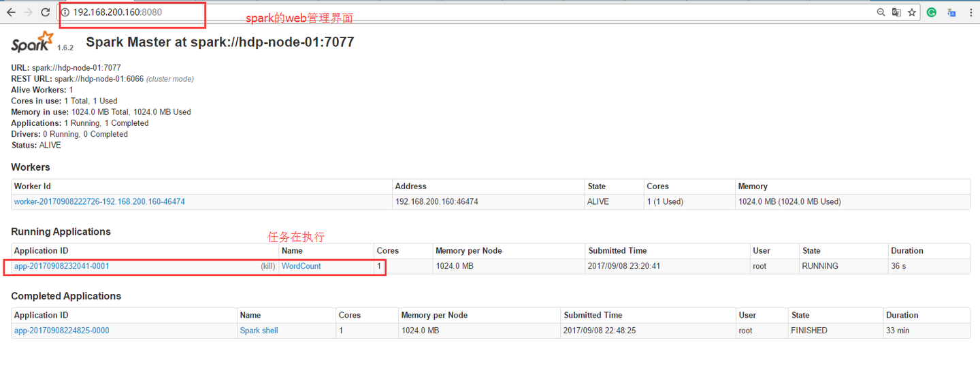Open the Grammarly extension icon

[x=932, y=12]
